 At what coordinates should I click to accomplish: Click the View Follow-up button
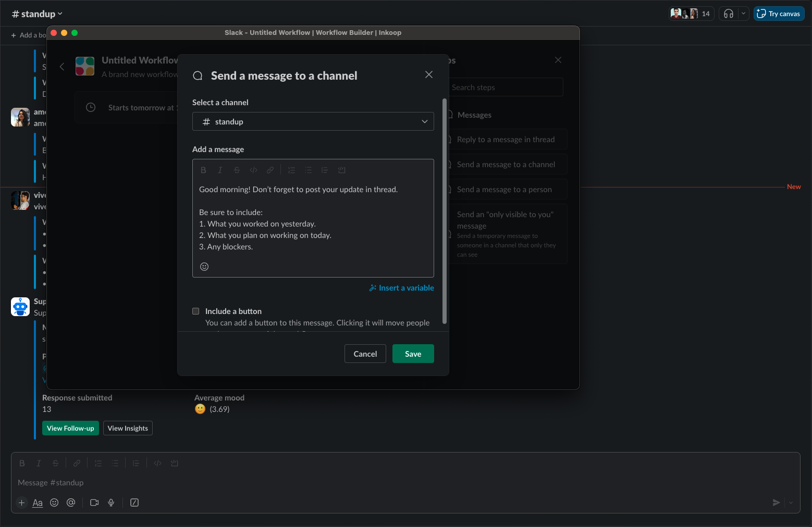(70, 428)
